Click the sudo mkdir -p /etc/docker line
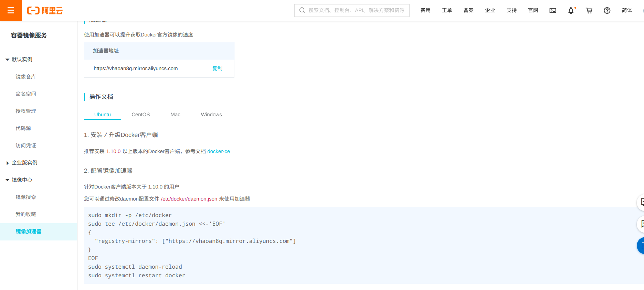Viewport: 644px width, 290px height. (x=130, y=215)
